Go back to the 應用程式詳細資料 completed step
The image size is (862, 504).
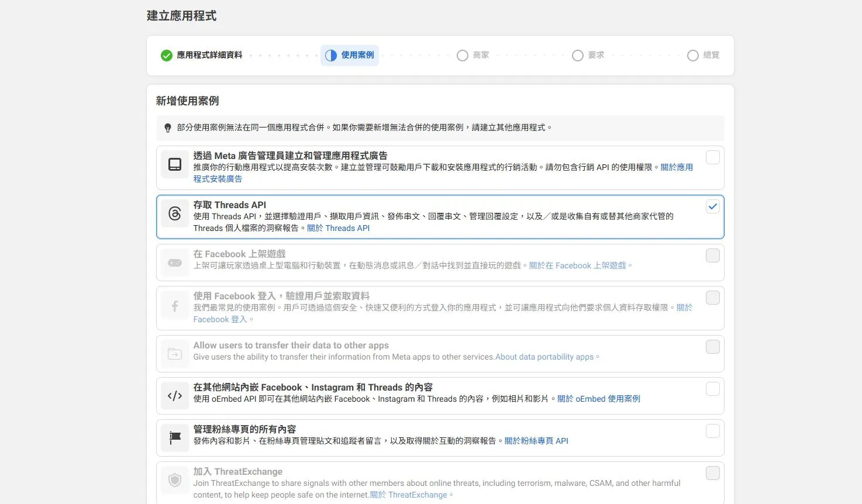point(201,55)
